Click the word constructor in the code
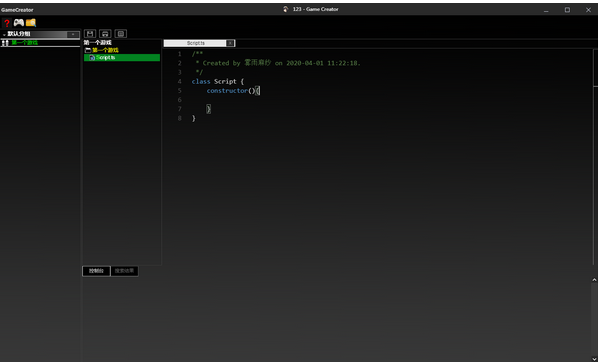Image resolution: width=598 pixels, height=362 pixels. [x=227, y=90]
